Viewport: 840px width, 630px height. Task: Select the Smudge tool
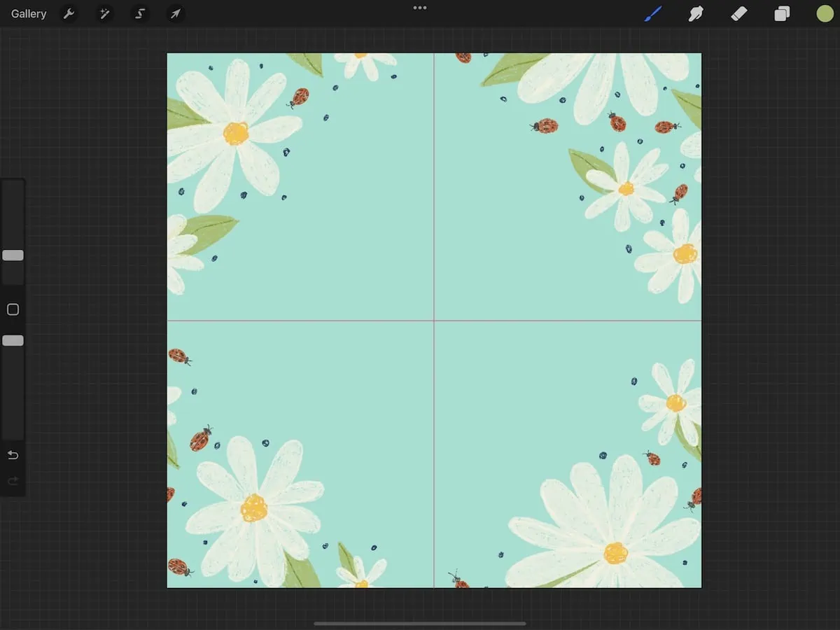pos(696,14)
